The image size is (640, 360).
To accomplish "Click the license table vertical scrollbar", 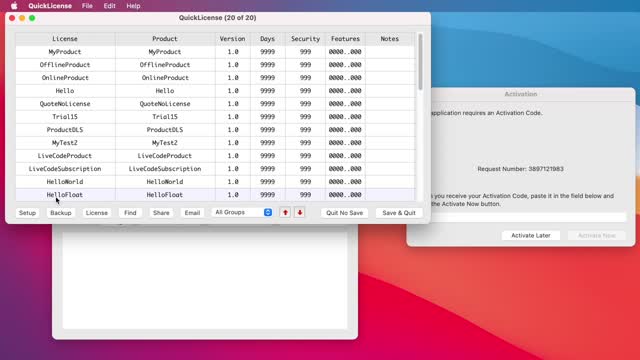I will click(x=420, y=62).
